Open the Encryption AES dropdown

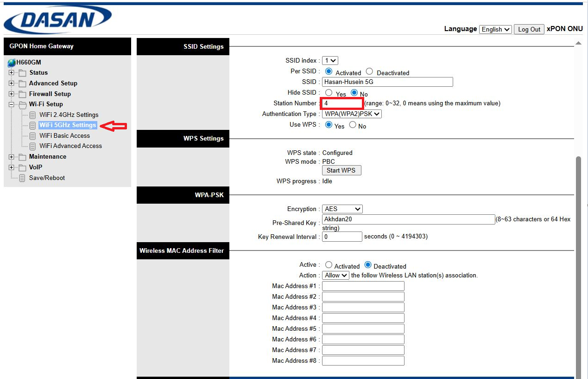(342, 209)
